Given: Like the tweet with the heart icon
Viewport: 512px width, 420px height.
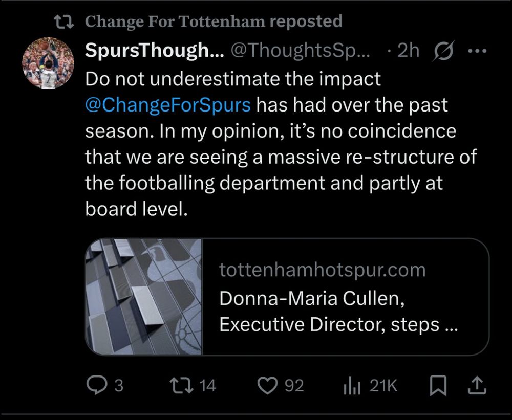Looking at the screenshot, I should coord(267,385).
